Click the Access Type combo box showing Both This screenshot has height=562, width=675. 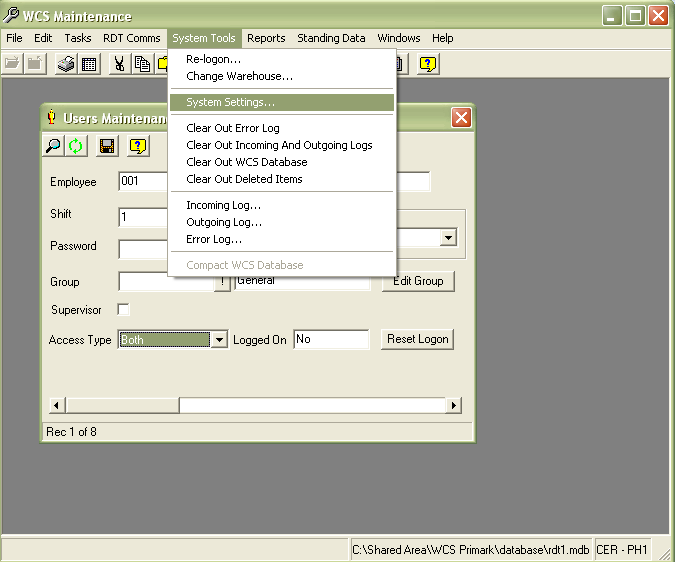[x=173, y=340]
